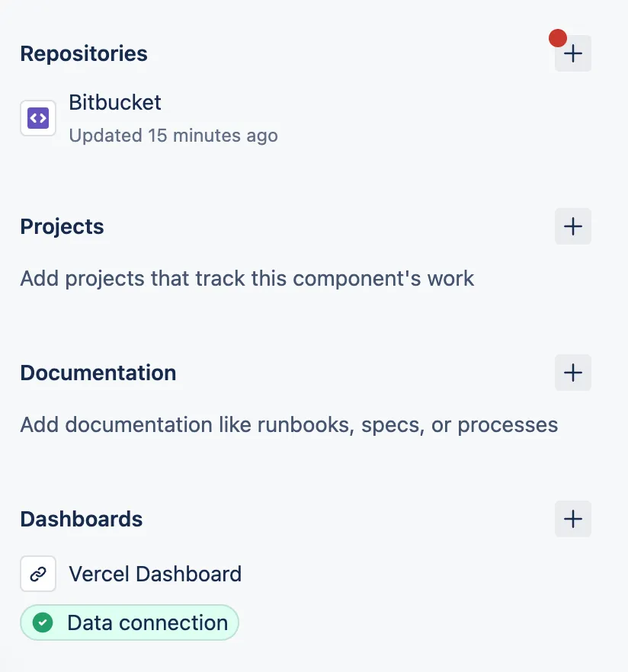Click the Dashboards section heading

pyautogui.click(x=81, y=519)
